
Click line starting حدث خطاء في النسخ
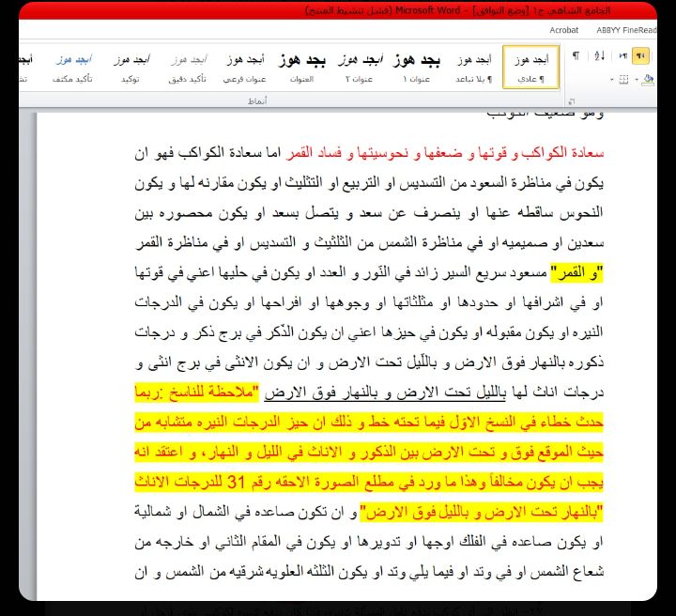point(369,423)
